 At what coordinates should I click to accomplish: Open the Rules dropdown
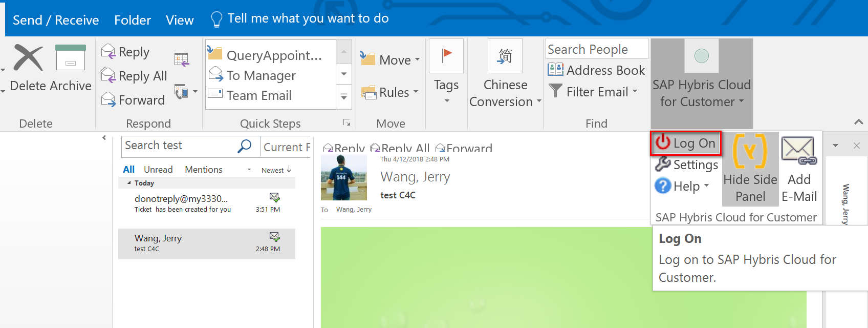click(x=390, y=92)
